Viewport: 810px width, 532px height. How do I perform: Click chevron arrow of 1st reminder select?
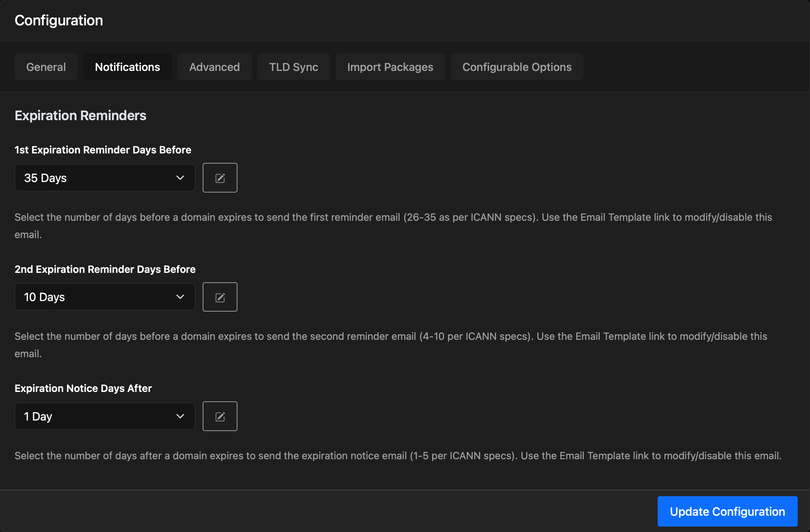click(180, 178)
